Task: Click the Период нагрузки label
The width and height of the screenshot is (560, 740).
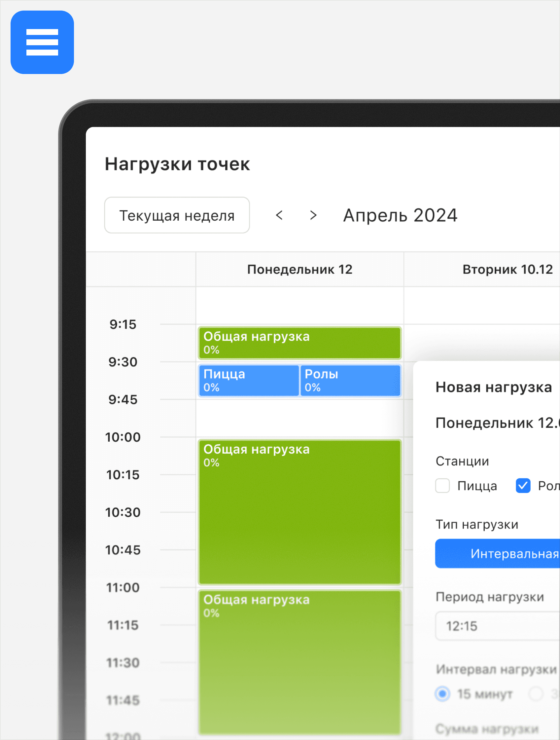Action: [489, 597]
